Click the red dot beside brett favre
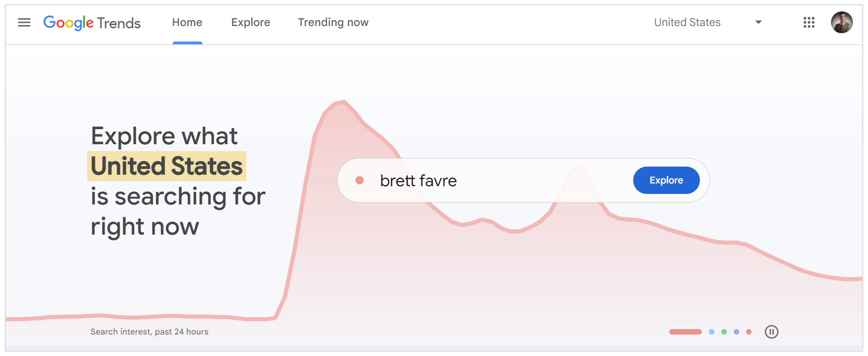 pyautogui.click(x=360, y=180)
